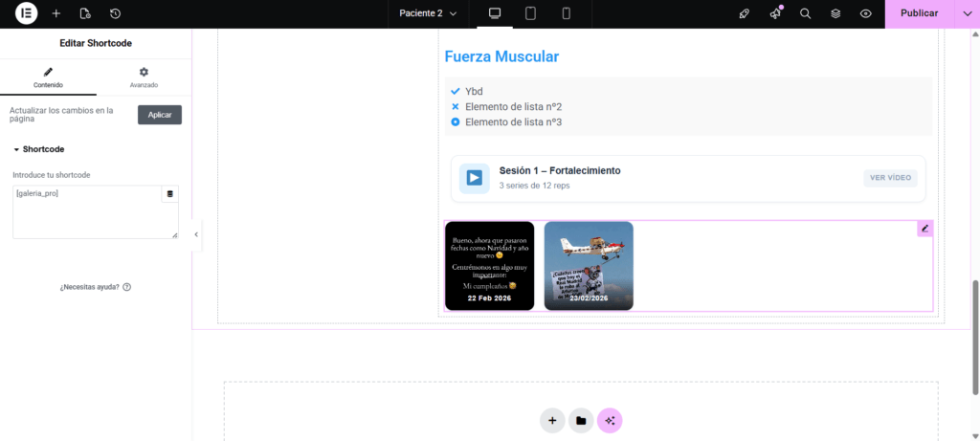Click the dot-circle icon beside Elemento nº3
The width and height of the screenshot is (980, 441).
click(455, 121)
